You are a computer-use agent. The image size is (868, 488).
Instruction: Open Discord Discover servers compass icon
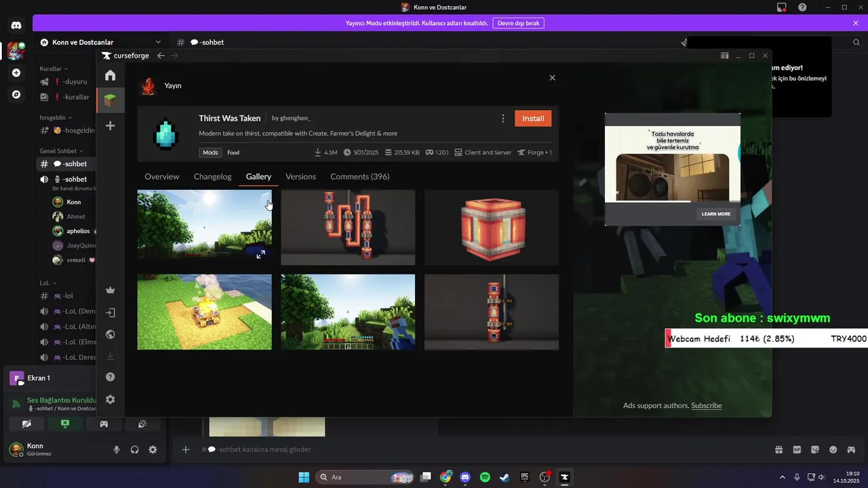(16, 94)
